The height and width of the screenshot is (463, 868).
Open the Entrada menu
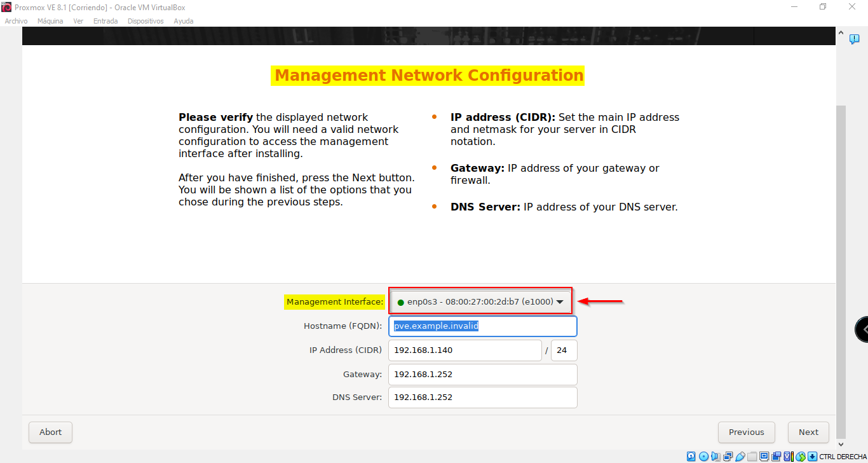[x=105, y=21]
